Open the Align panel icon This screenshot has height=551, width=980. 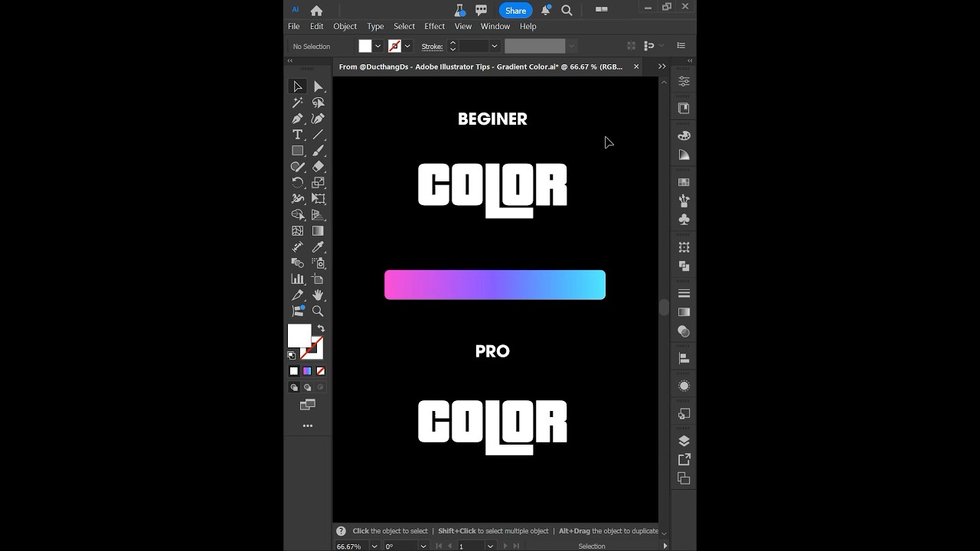click(684, 358)
